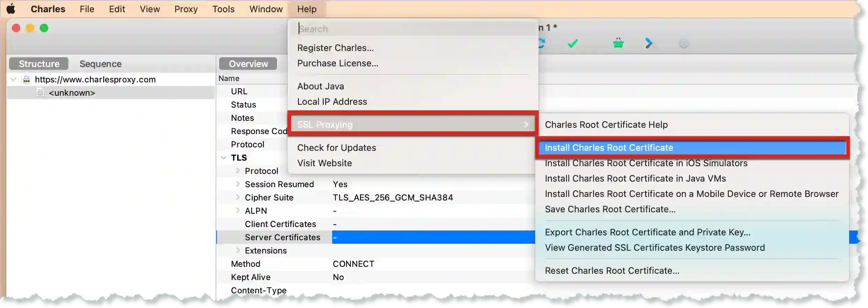The width and height of the screenshot is (868, 308).
Task: Select the <unknown> request tree item
Action: (x=72, y=93)
